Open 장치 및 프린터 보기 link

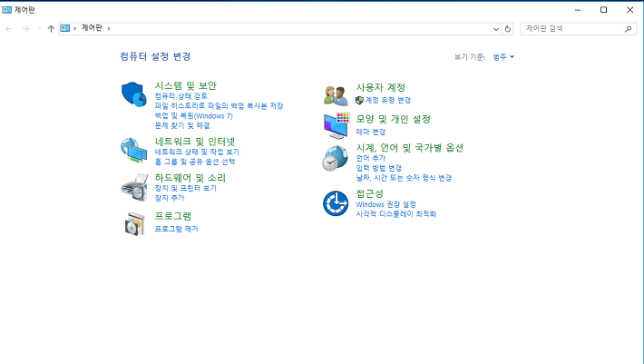tap(186, 188)
